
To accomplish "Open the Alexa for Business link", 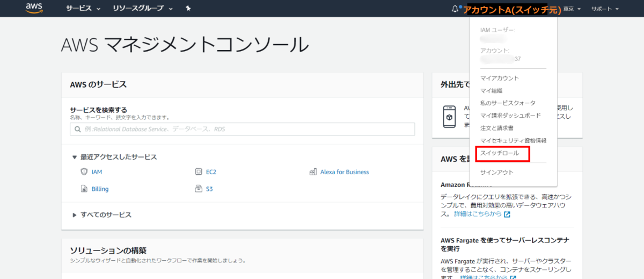I will 345,172.
